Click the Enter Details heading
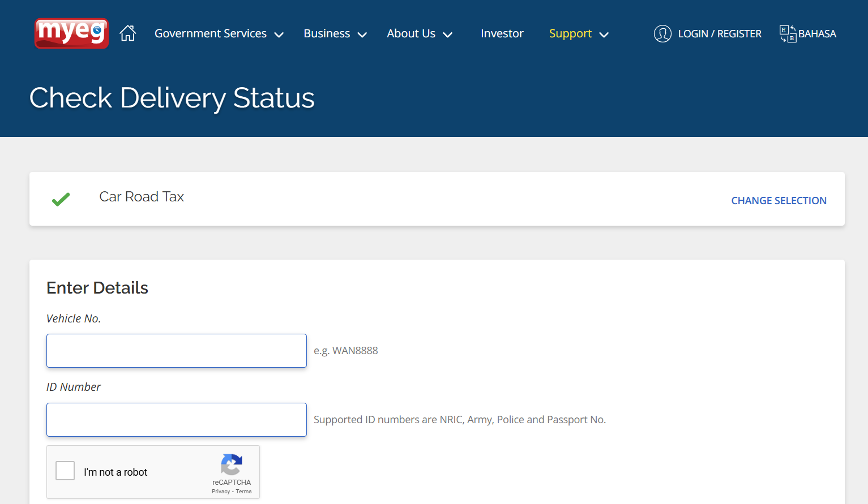Viewport: 868px width, 504px height. (97, 288)
